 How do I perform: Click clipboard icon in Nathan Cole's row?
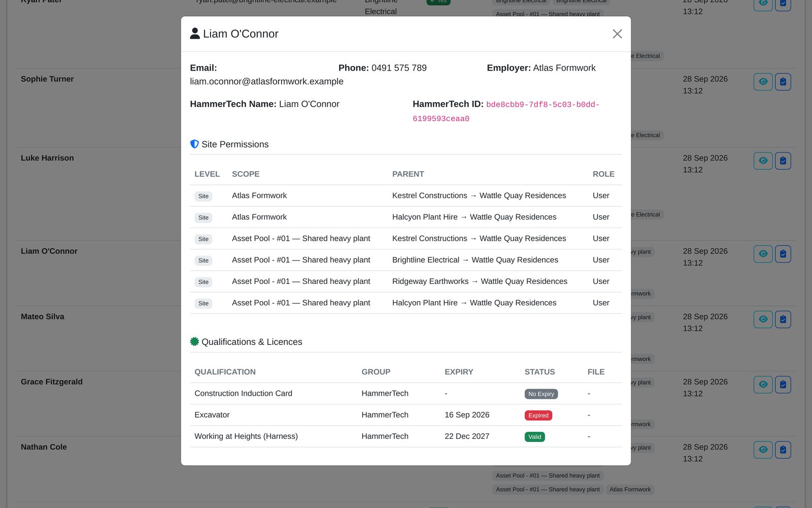[783, 450]
